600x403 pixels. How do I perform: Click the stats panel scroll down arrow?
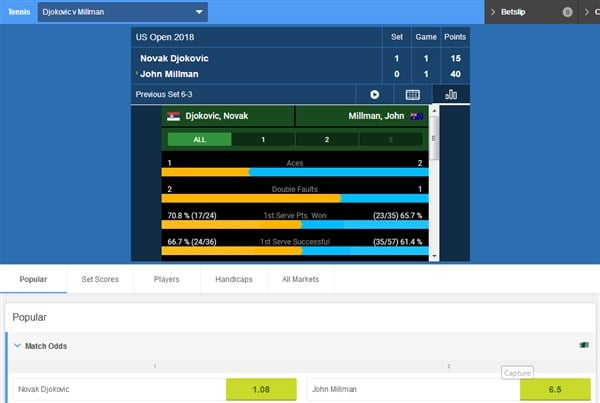coord(434,256)
